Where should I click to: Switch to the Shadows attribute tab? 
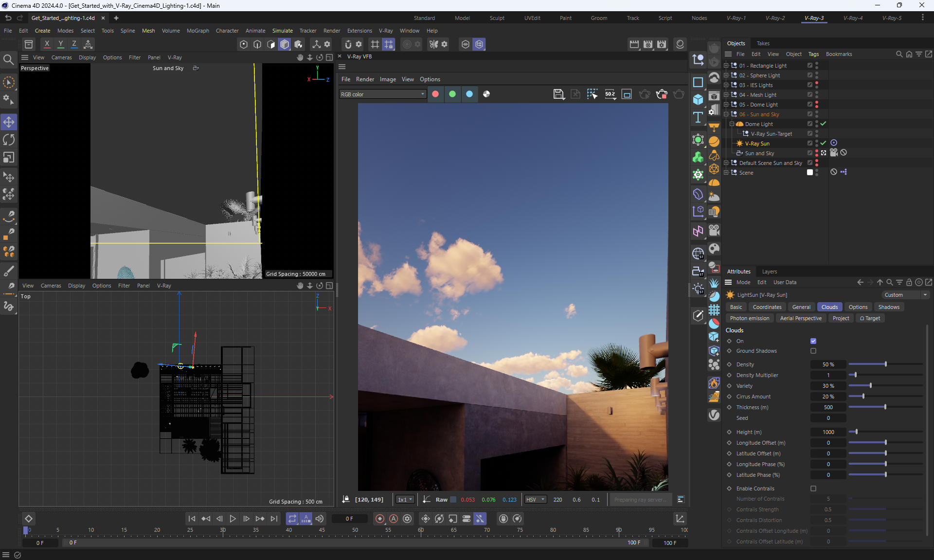[x=888, y=307]
